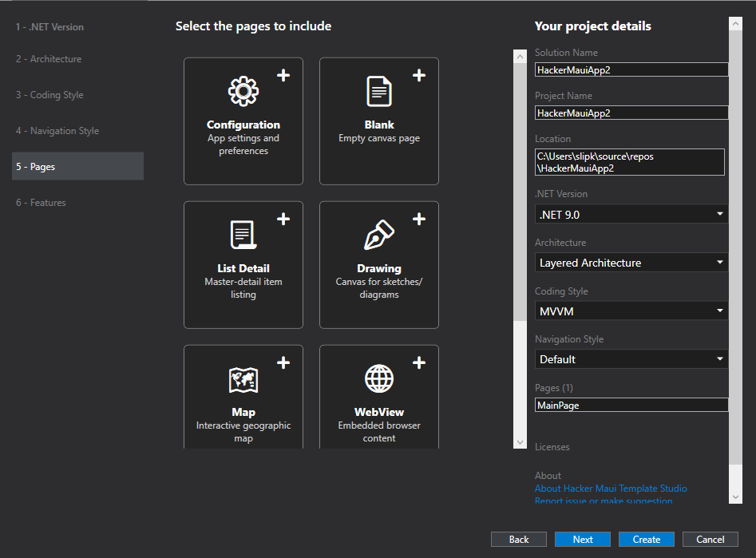Click the Solution Name text field
Image resolution: width=756 pixels, height=558 pixels.
[x=631, y=69]
